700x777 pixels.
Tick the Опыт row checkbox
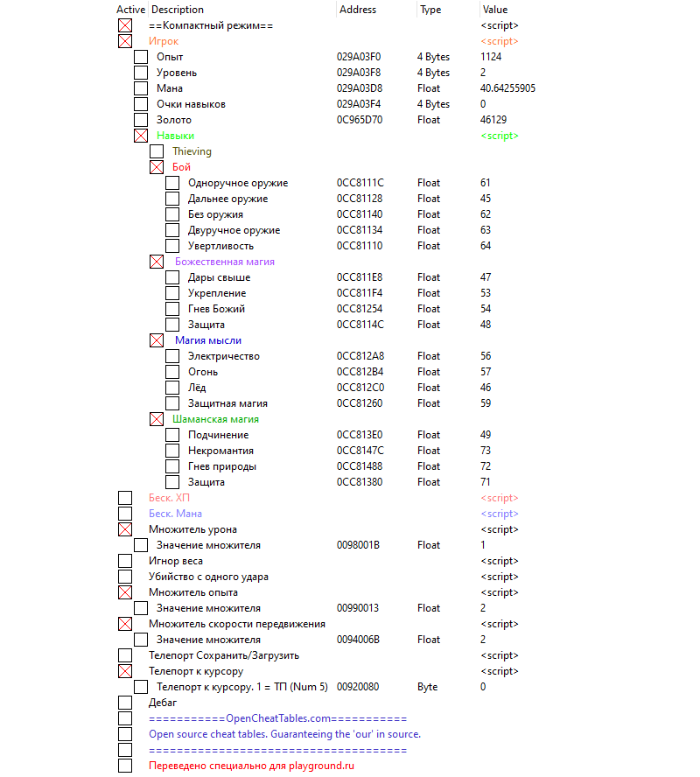141,57
